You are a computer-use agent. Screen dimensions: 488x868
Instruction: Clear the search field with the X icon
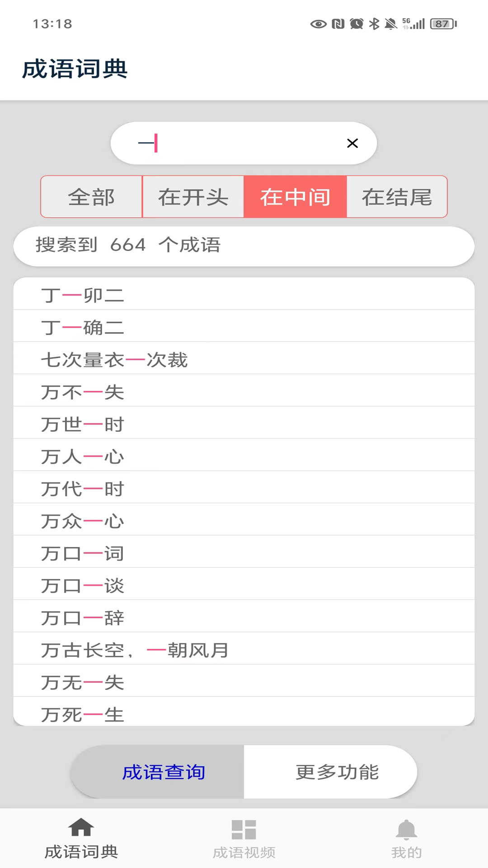(352, 143)
